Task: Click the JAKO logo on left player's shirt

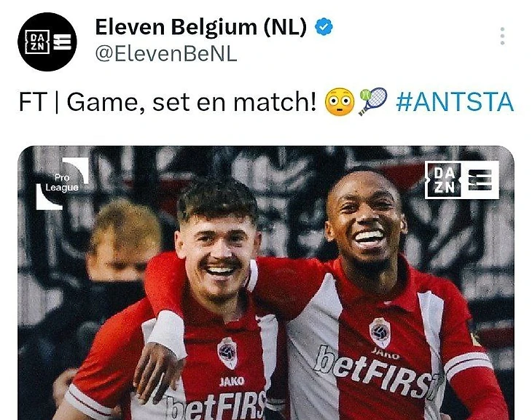Action: (x=232, y=381)
